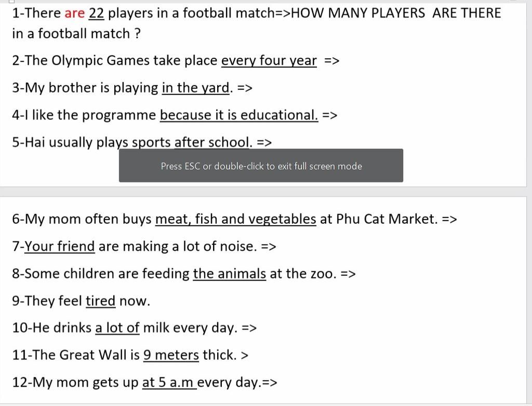
Task: Click the red word "are" in sentence 1
Action: click(74, 13)
